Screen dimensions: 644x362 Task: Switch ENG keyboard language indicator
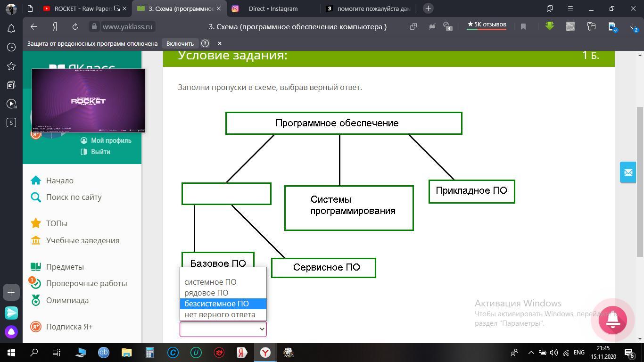(x=579, y=353)
